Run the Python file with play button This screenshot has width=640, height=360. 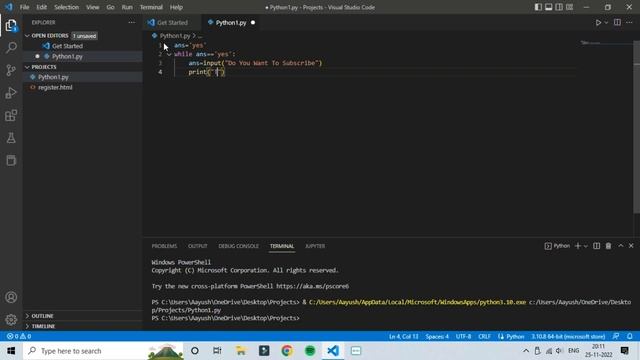pyautogui.click(x=598, y=23)
